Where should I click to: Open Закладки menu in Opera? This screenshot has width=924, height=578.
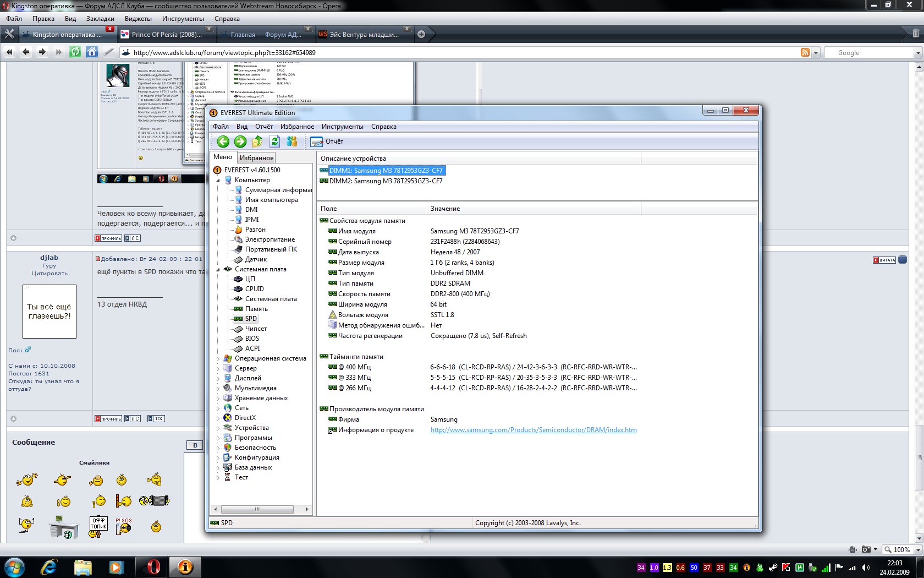pyautogui.click(x=100, y=19)
